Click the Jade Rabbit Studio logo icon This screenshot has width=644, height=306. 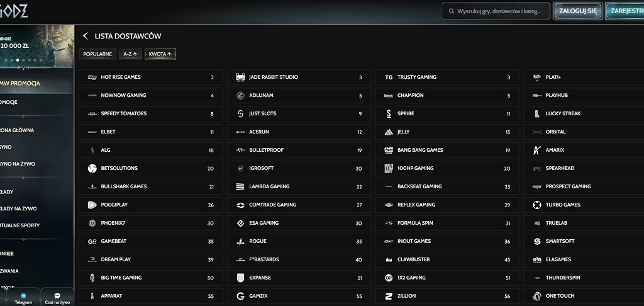(x=240, y=77)
